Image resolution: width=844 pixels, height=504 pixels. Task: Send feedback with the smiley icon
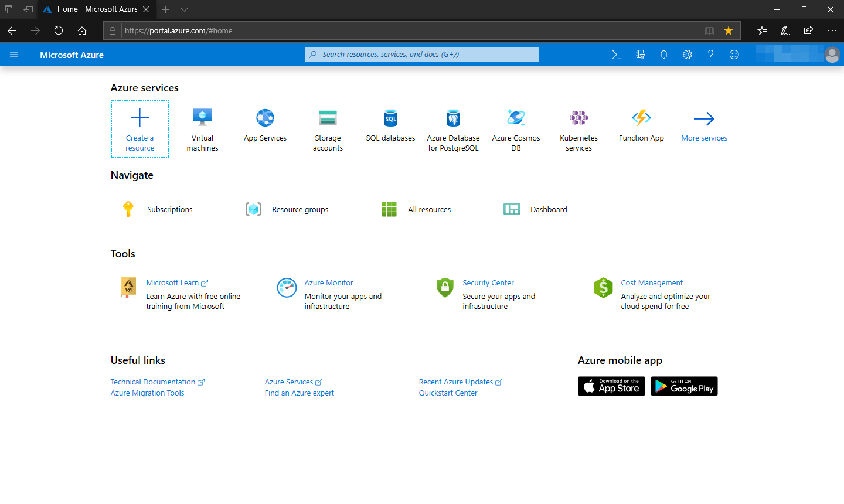pyautogui.click(x=734, y=54)
